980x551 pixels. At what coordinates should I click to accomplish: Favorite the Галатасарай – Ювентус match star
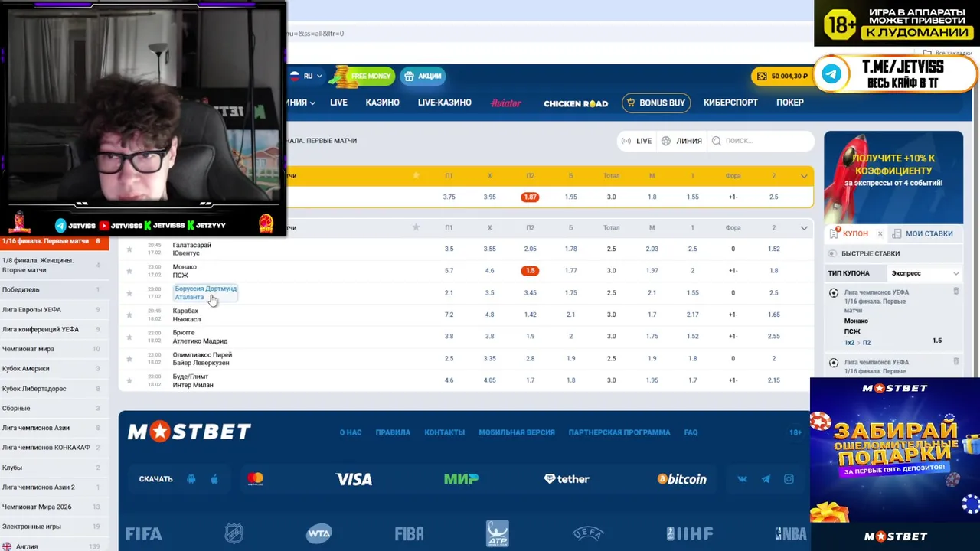pyautogui.click(x=129, y=249)
